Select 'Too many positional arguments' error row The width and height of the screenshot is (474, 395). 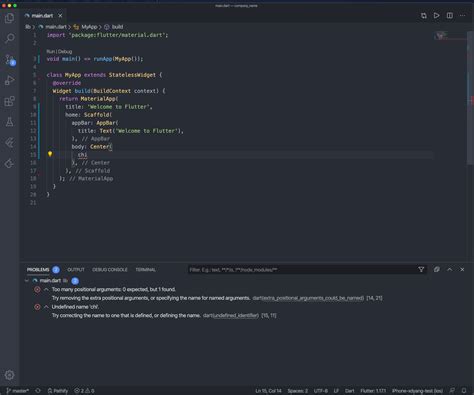point(113,289)
